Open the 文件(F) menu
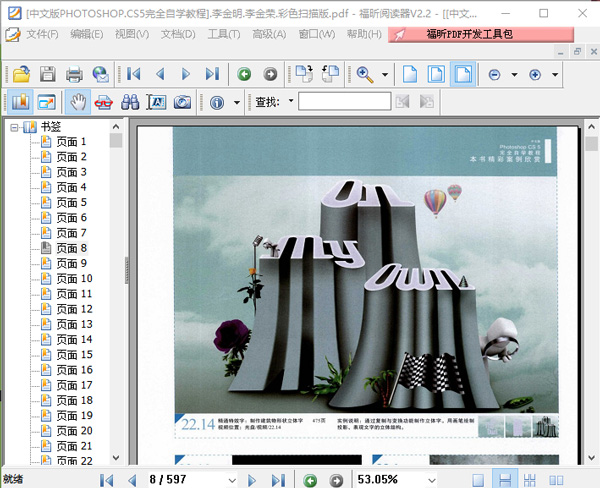 (x=42, y=34)
